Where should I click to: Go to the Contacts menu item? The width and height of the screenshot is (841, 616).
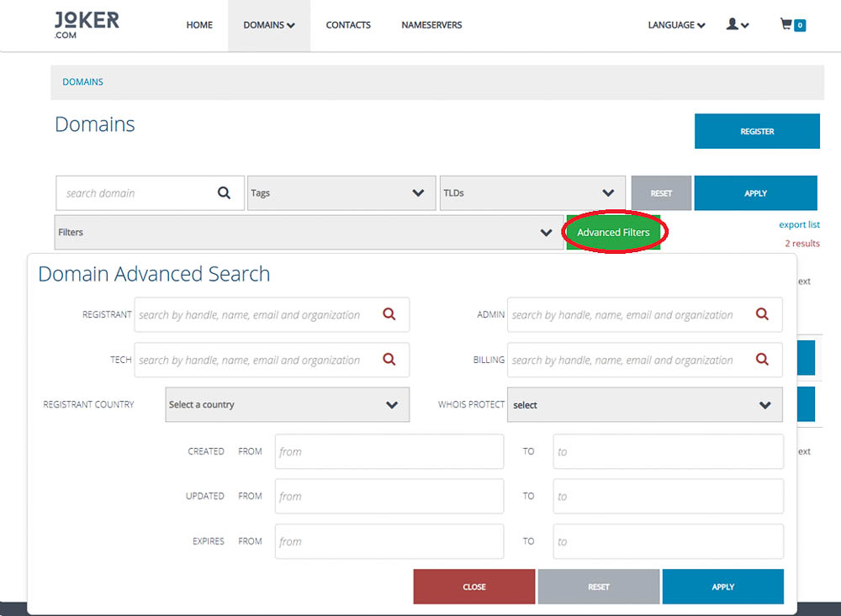point(348,25)
